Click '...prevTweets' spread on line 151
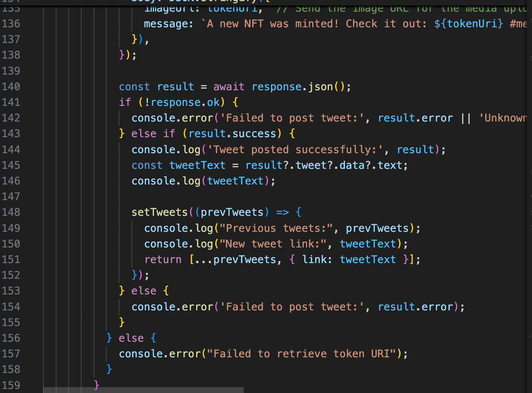 [x=235, y=259]
